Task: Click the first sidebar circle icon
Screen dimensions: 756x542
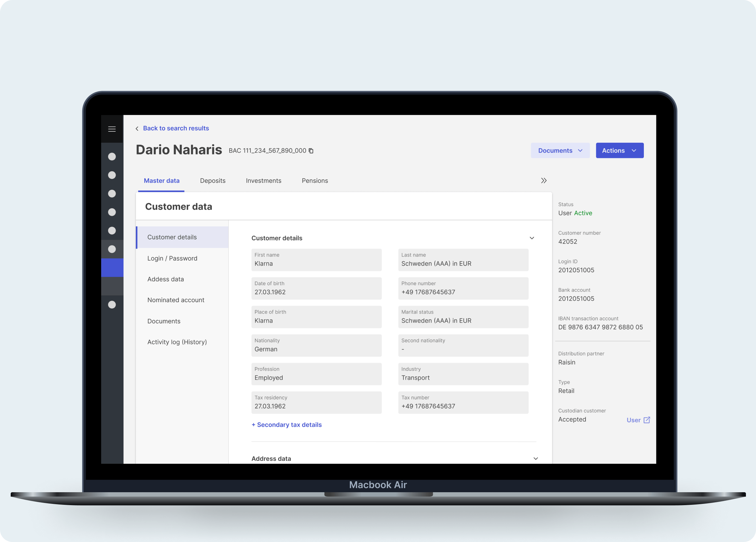Action: (x=112, y=156)
